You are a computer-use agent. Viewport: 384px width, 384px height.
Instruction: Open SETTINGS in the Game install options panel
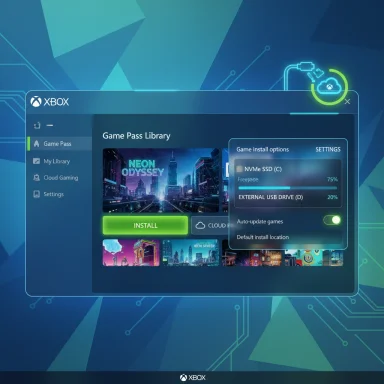(x=328, y=149)
